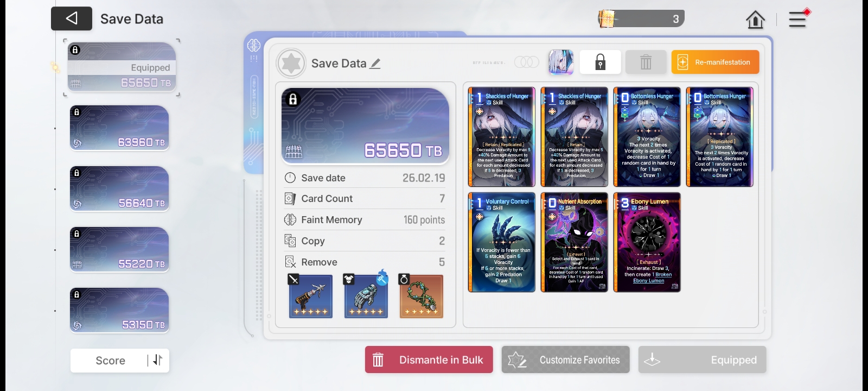Open the Ebony Lumen card
Viewport: 868px width, 391px height.
(x=647, y=242)
